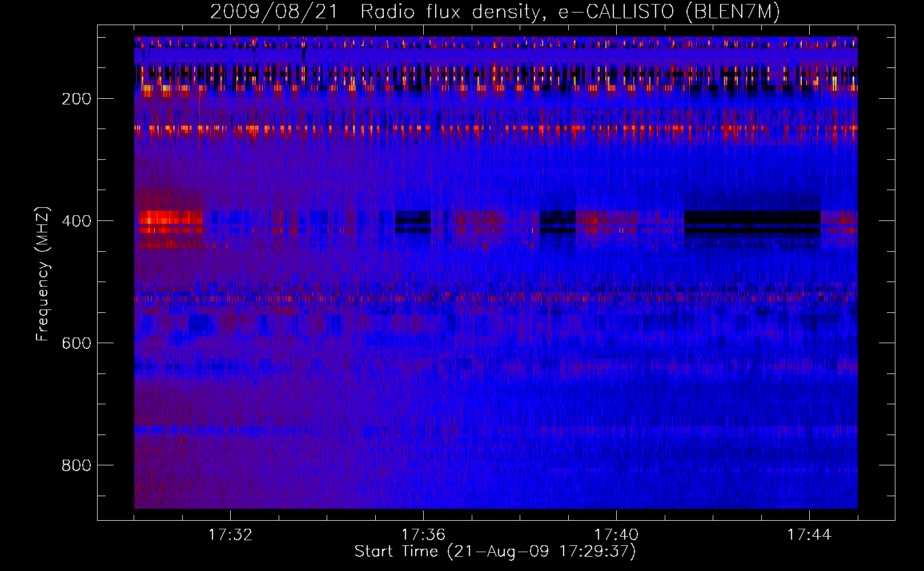
Task: Click the 17:40 time tick label
Action: click(616, 535)
